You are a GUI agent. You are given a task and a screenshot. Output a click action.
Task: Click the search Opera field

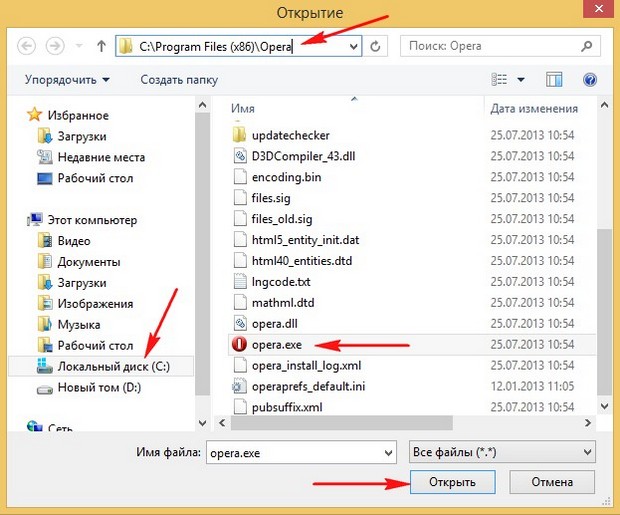click(500, 46)
